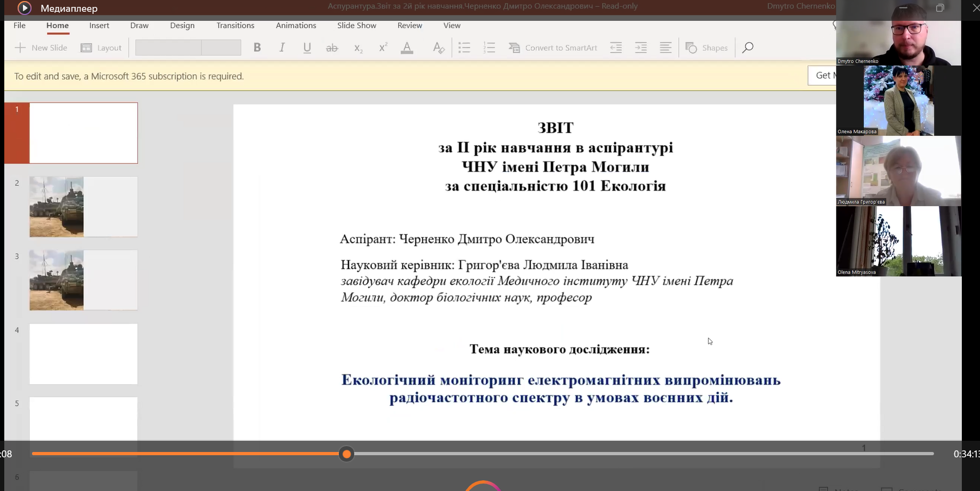
Task: Open the Search magnifier
Action: pos(748,48)
